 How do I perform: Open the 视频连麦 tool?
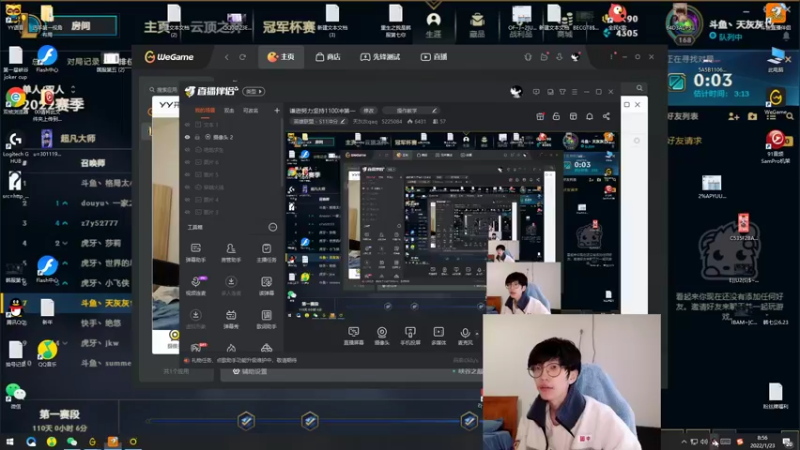(x=196, y=286)
